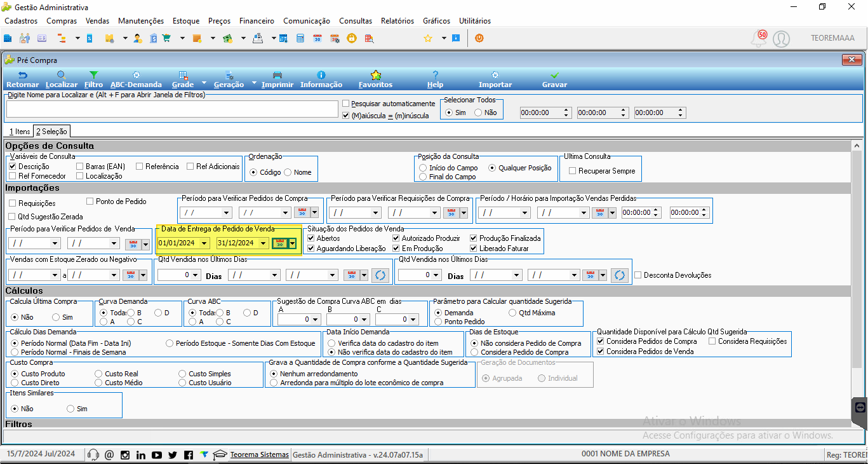Open calendar dropdown in Data de Entrega group
The image size is (868, 464).
(x=292, y=243)
